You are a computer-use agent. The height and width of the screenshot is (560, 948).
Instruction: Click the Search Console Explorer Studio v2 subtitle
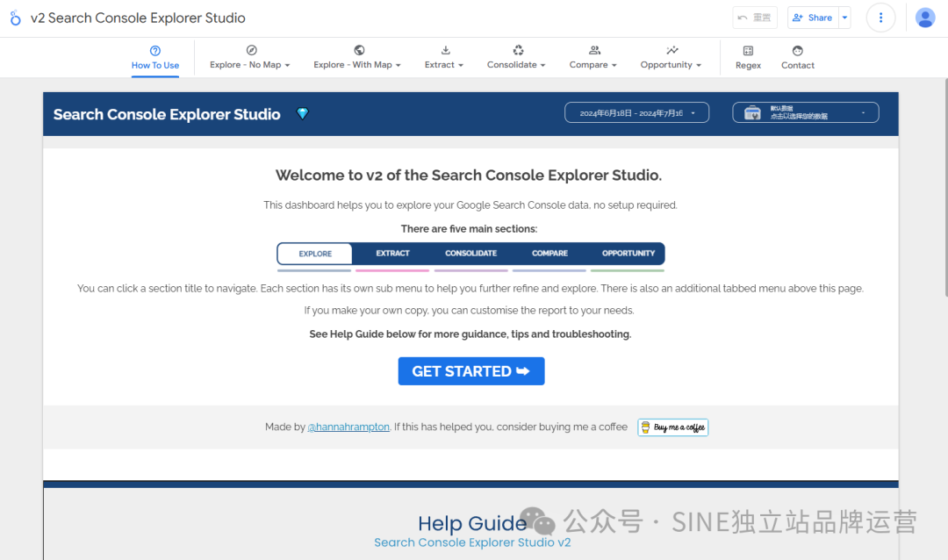(472, 542)
